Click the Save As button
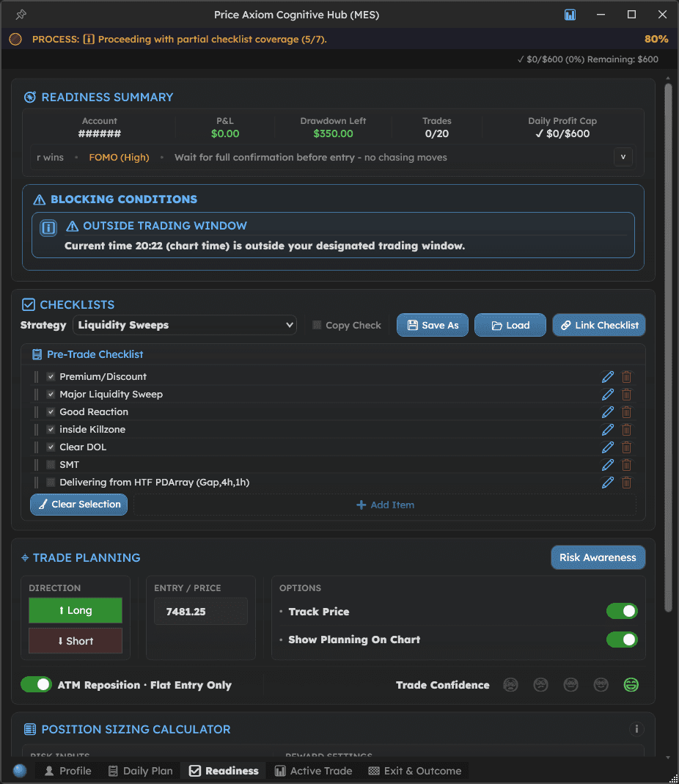Screen dimensions: 679x784 tap(433, 325)
